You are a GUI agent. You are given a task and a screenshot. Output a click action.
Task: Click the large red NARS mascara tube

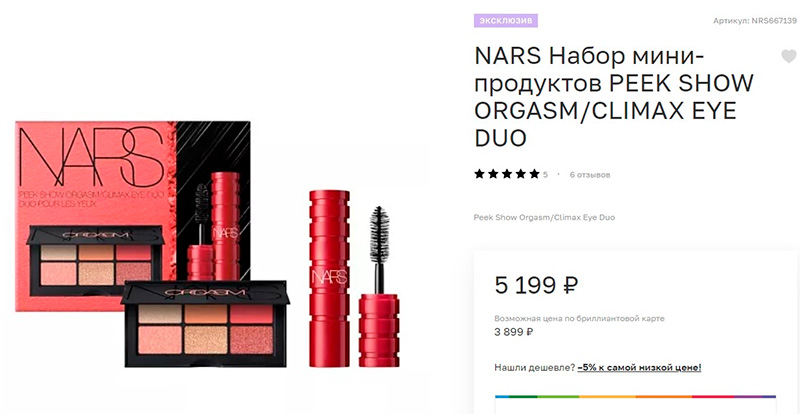330,278
